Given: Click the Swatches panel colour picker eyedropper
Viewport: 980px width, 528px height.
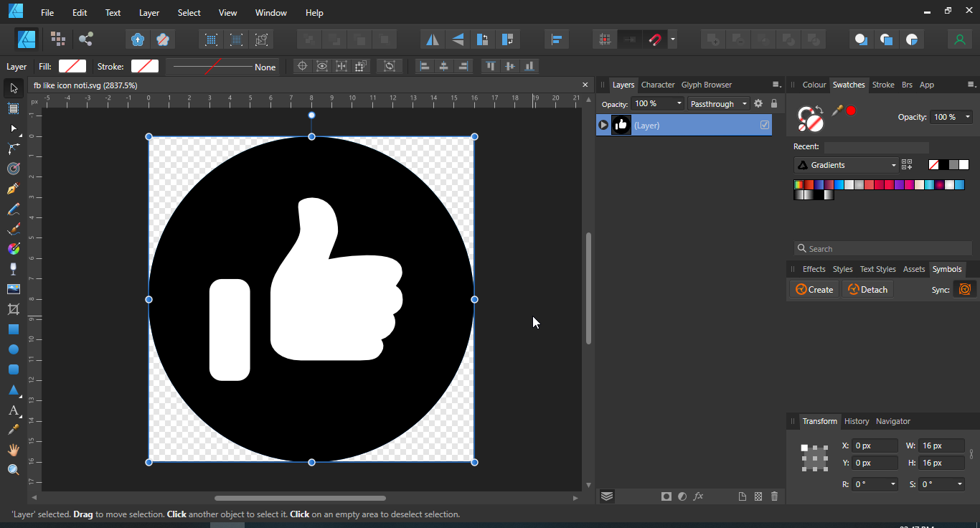Looking at the screenshot, I should click(x=837, y=110).
